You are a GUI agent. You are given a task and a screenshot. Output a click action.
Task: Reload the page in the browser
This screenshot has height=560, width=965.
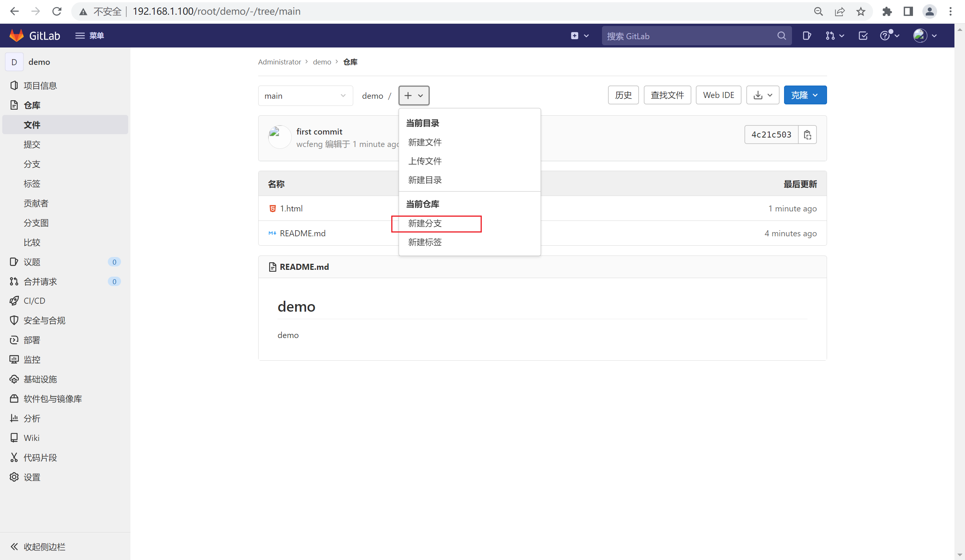57,11
